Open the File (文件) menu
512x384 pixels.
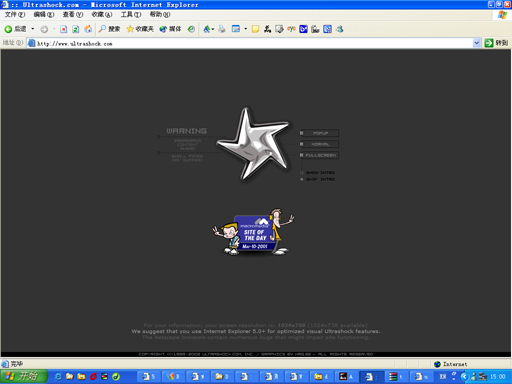(x=15, y=15)
